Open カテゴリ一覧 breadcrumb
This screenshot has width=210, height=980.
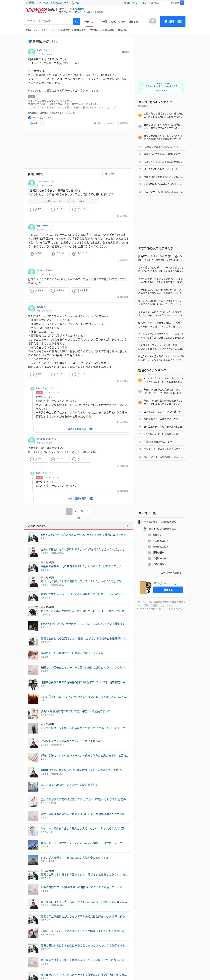click(47, 30)
